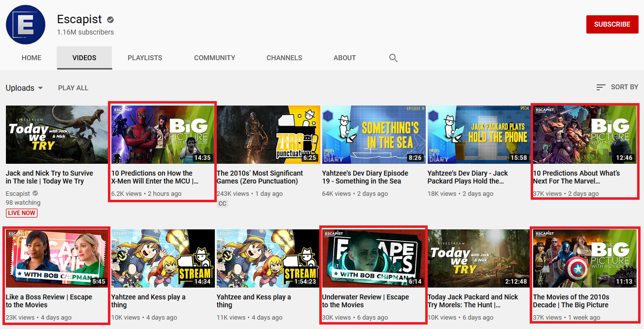The image size is (644, 329).
Task: Click the verified checkmark next to 98 watching channel name
Action: pyautogui.click(x=36, y=194)
